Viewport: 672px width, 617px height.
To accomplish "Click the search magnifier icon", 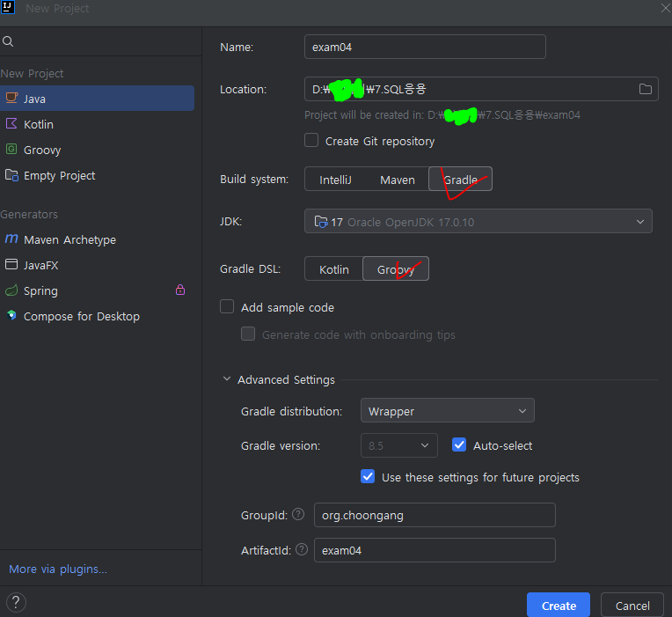I will click(x=8, y=41).
